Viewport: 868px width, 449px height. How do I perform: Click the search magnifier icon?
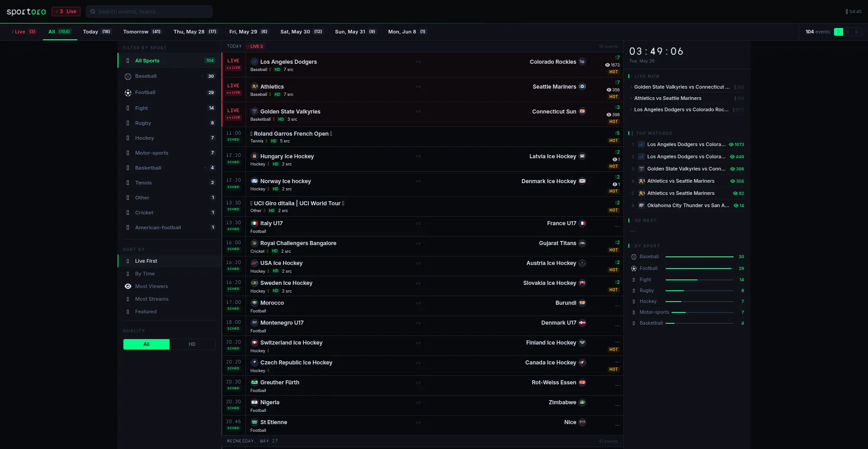tap(93, 12)
